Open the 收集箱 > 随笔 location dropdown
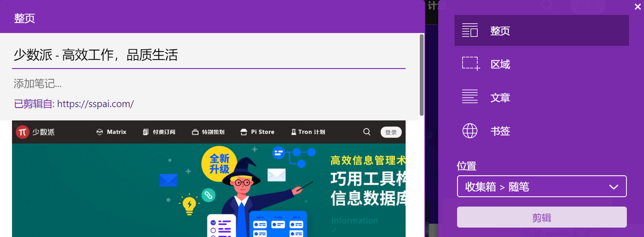 coord(542,186)
